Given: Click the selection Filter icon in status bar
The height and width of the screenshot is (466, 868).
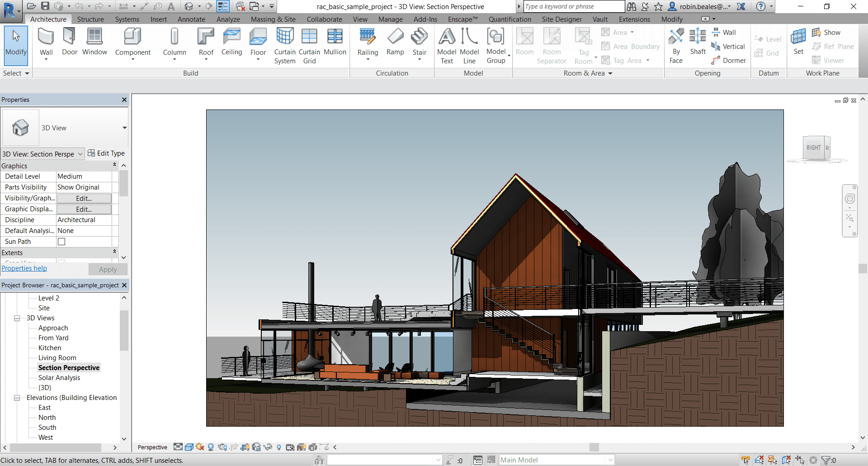Looking at the screenshot, I should (x=826, y=460).
